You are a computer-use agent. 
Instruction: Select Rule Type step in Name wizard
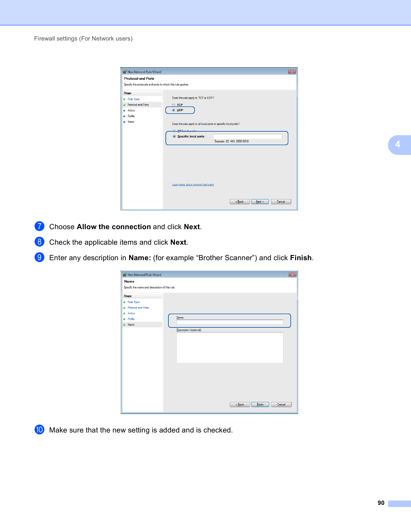pyautogui.click(x=134, y=302)
